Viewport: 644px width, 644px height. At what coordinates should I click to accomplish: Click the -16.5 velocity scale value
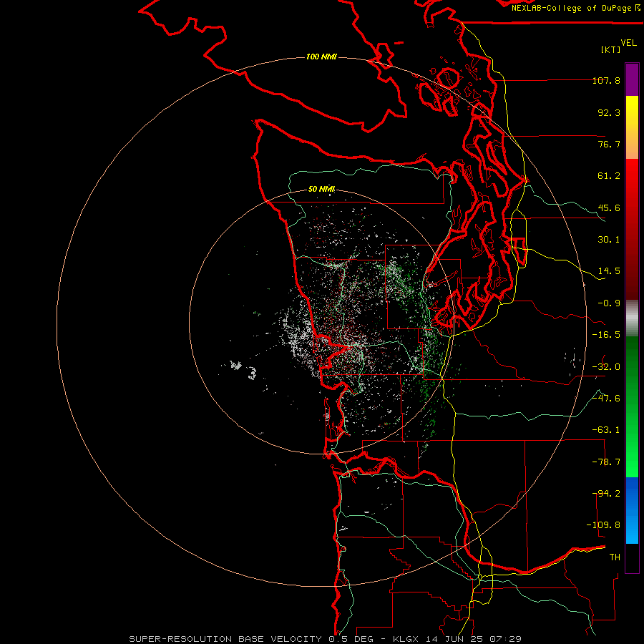(x=606, y=335)
